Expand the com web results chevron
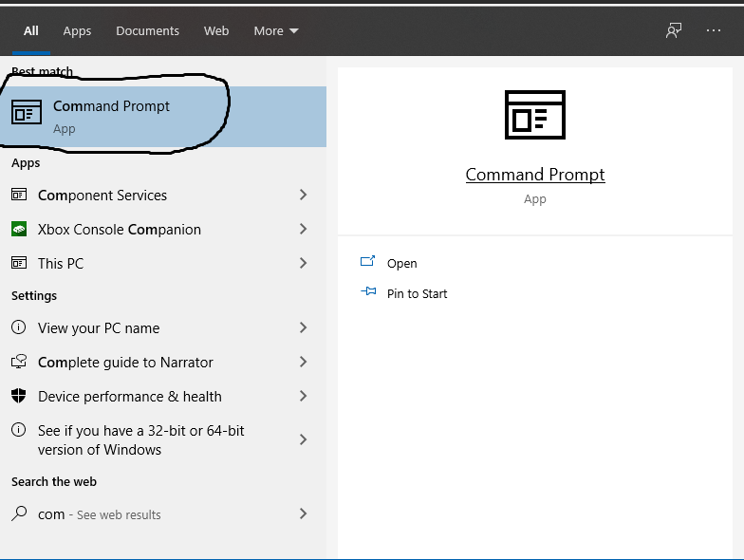The height and width of the screenshot is (560, 744). pos(304,513)
